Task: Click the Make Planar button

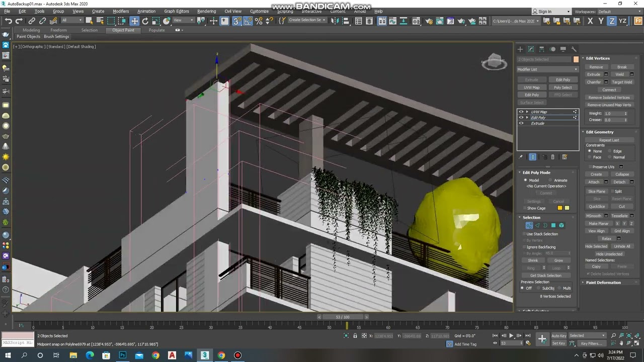Action: coord(598,224)
